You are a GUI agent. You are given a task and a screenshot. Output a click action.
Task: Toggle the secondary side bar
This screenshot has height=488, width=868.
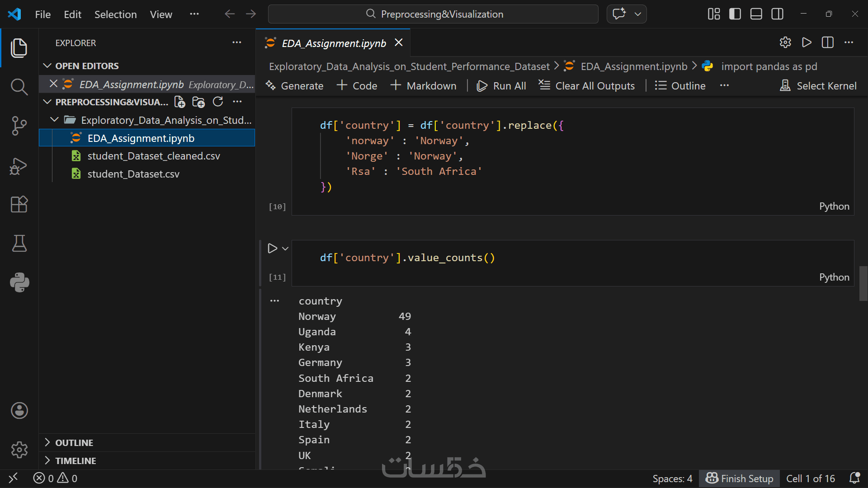click(778, 14)
